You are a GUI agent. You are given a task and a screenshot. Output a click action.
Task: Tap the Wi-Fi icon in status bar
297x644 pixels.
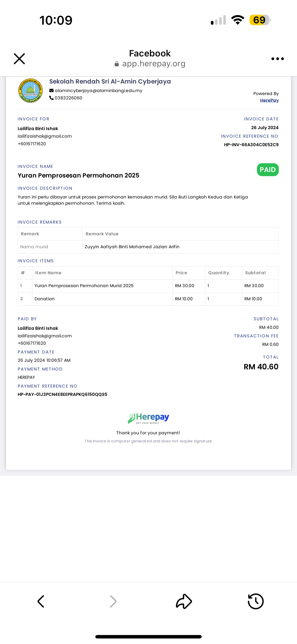[x=238, y=20]
